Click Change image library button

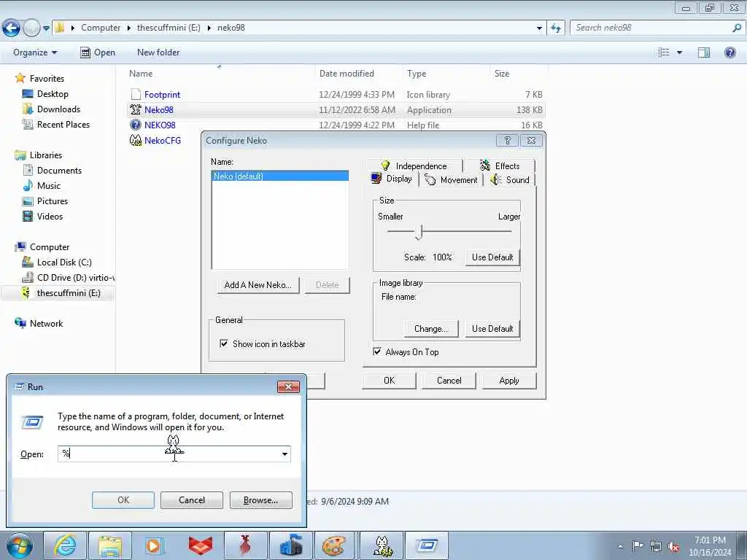coord(430,329)
